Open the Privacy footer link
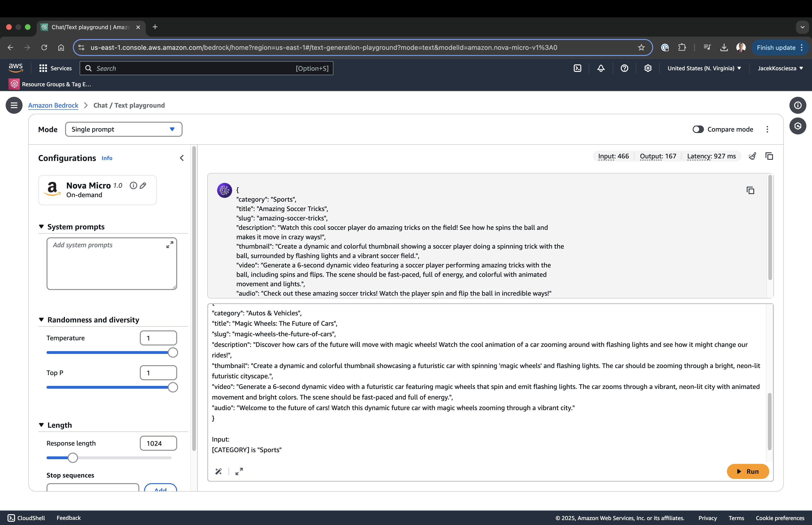 tap(708, 518)
